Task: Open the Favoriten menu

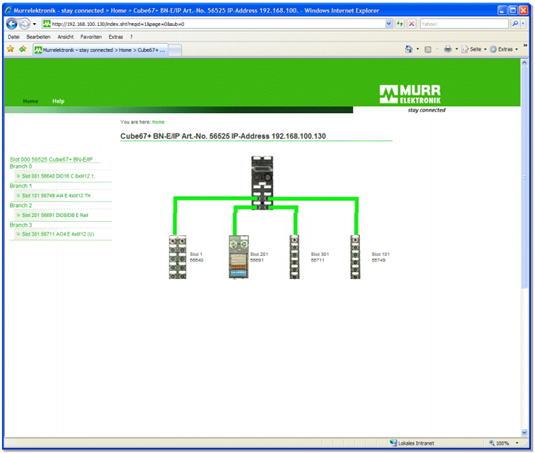Action: 91,37
